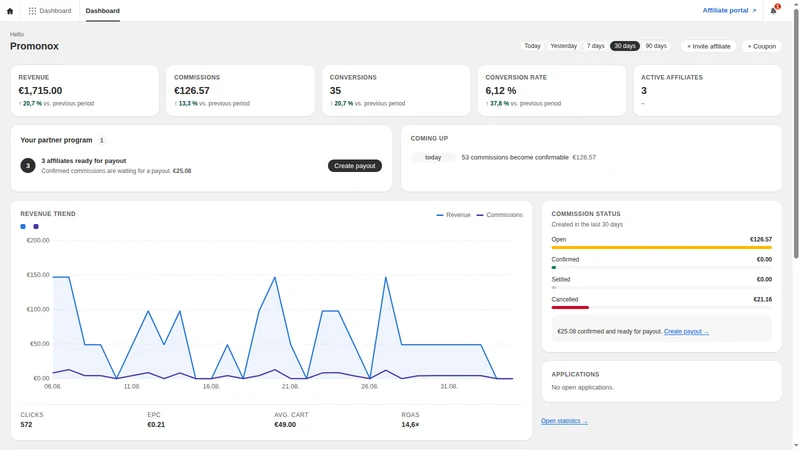
Task: Click the Cancelled amount €21.16
Action: pos(762,299)
